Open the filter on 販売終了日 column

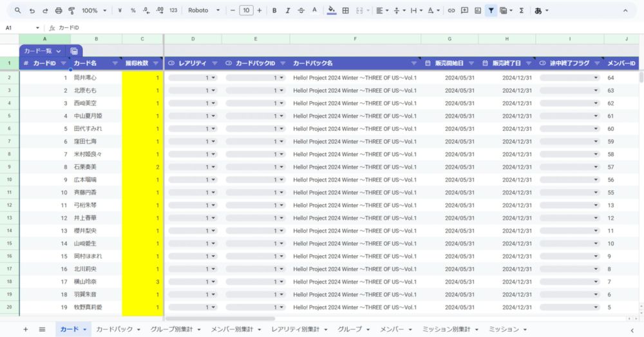tap(529, 63)
